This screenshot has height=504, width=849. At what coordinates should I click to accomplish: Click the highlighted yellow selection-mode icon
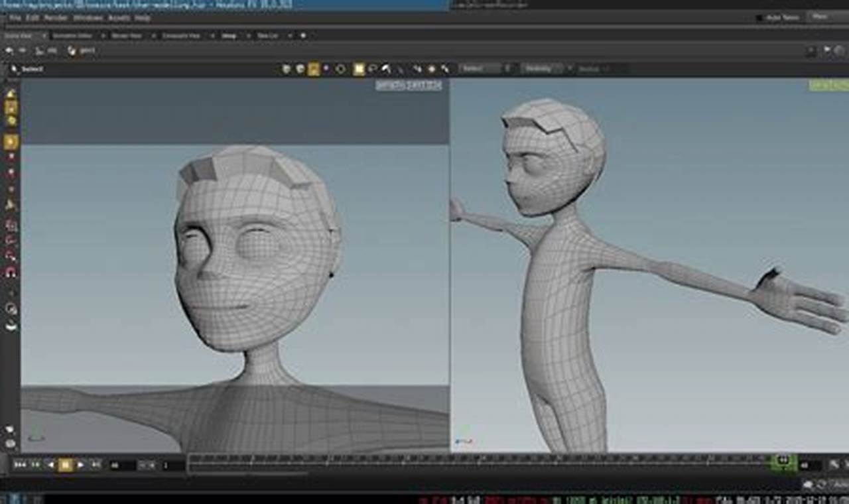[314, 69]
